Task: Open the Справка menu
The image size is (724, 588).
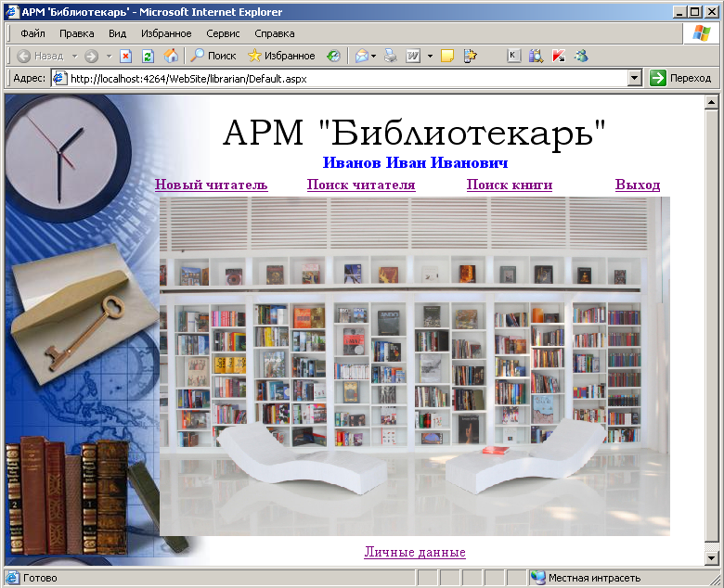Action: point(274,33)
